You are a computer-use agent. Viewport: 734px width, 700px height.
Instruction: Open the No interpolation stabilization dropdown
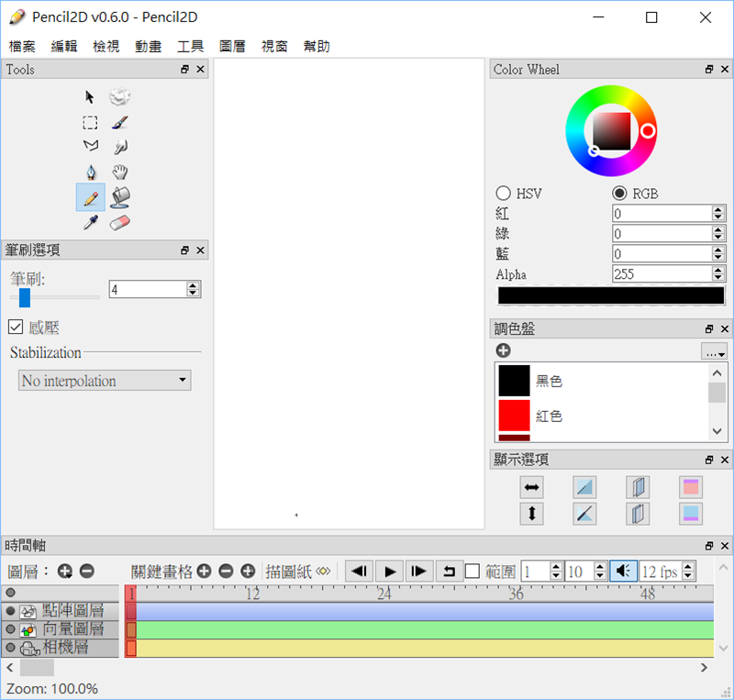click(105, 381)
